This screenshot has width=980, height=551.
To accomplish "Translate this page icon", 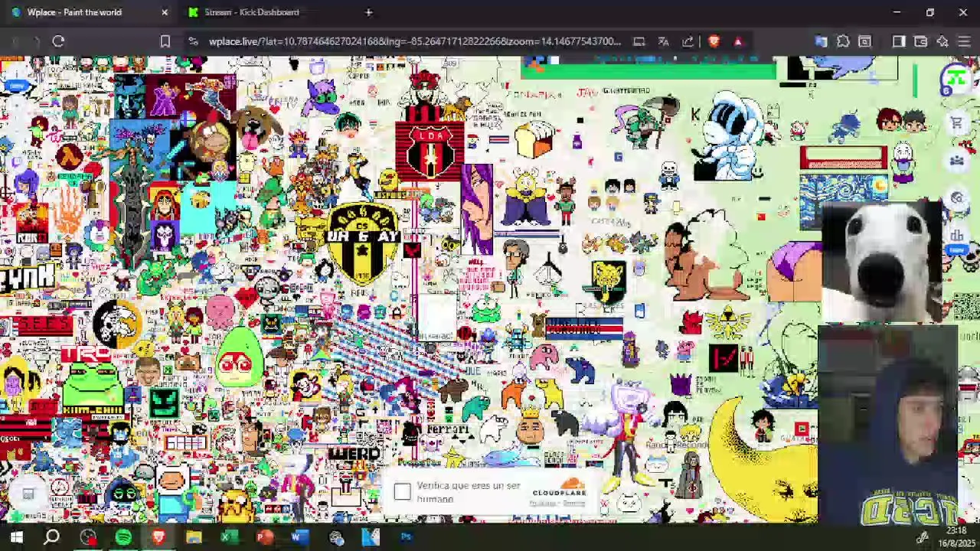I will [x=663, y=41].
